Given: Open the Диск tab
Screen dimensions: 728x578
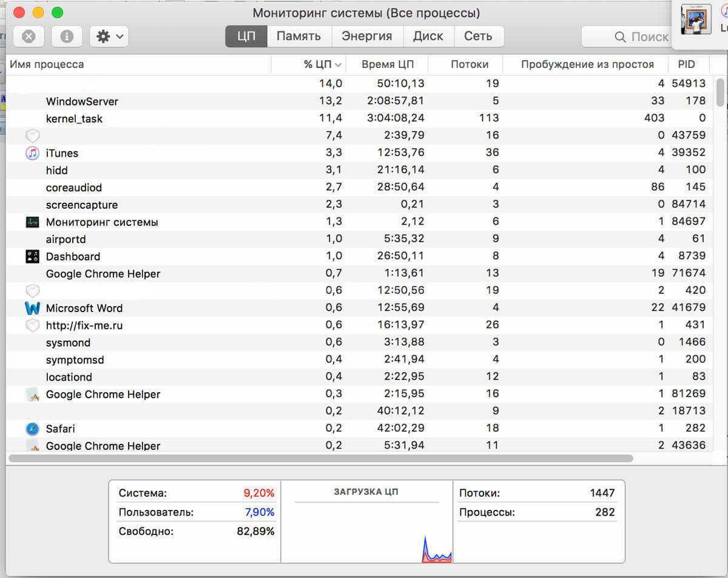Looking at the screenshot, I should coord(428,36).
